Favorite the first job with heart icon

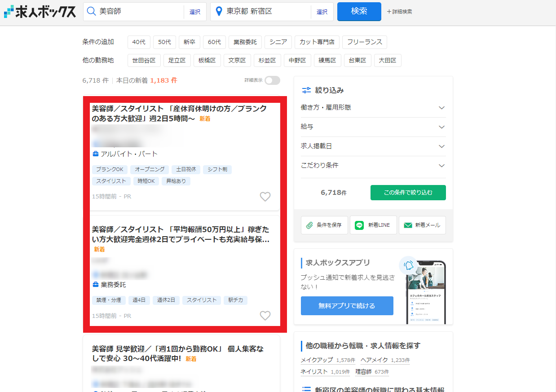coord(265,197)
